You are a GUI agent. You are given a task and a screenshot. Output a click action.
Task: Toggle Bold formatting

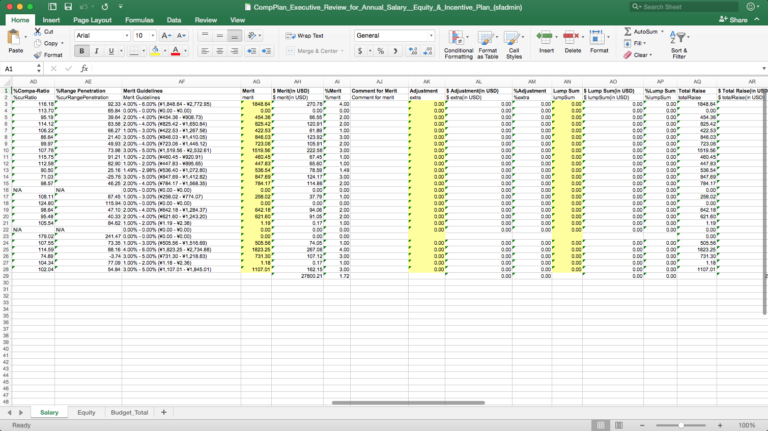80,51
